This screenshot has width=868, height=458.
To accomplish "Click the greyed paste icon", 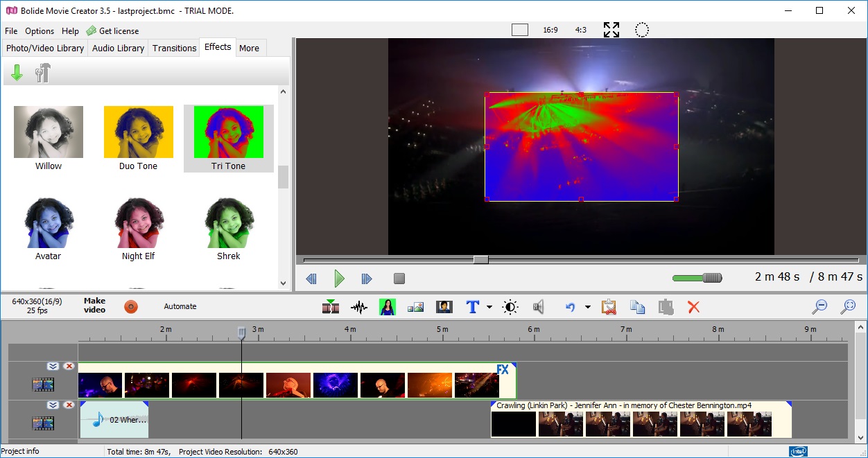I will (x=666, y=307).
